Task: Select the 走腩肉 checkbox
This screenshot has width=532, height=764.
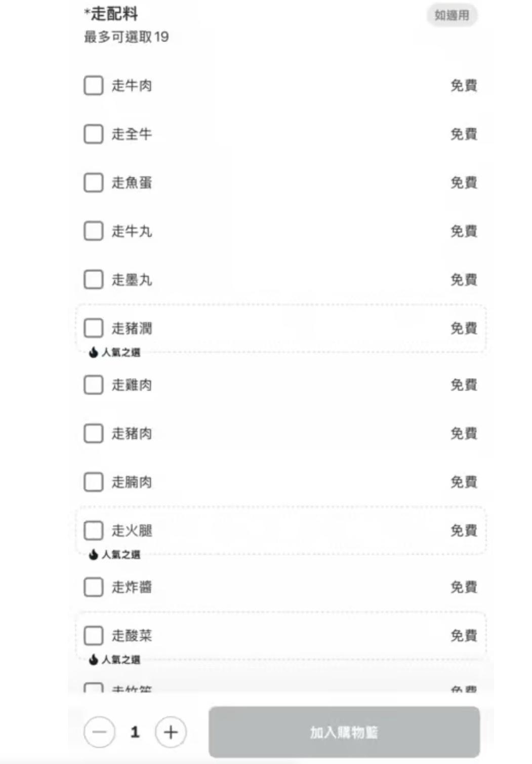Action: pos(93,482)
